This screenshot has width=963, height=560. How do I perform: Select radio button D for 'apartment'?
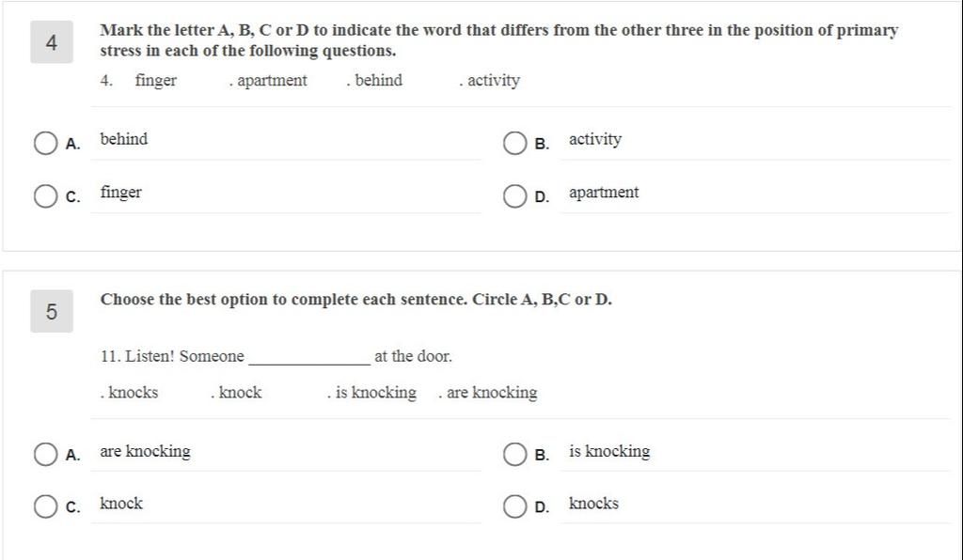click(514, 196)
